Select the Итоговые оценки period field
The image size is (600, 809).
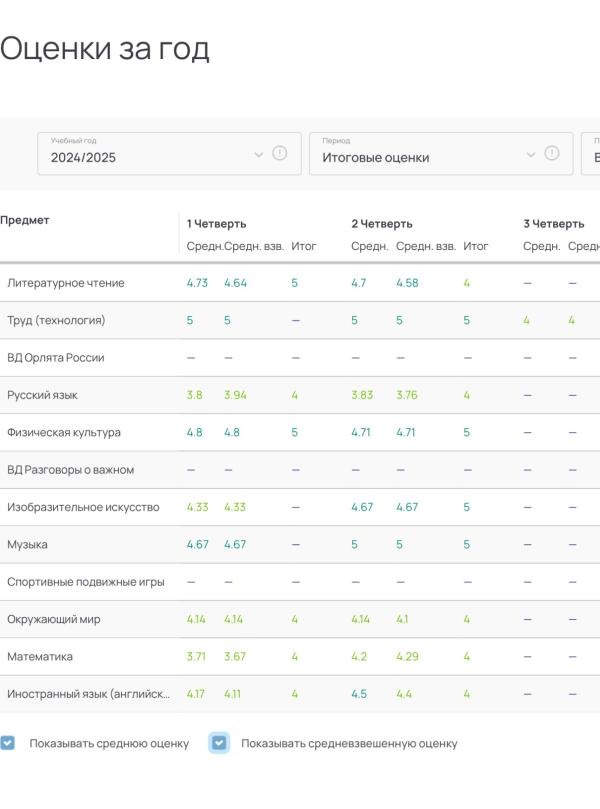coord(441,154)
